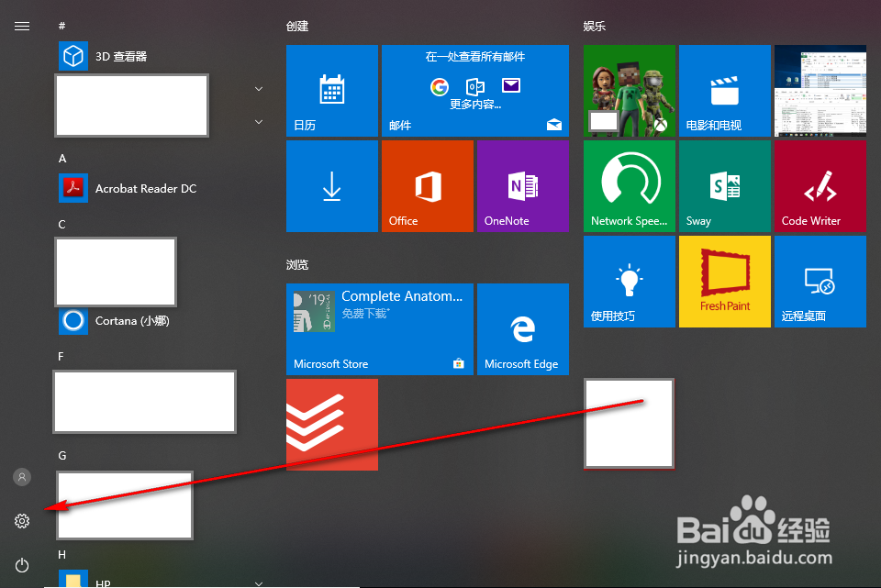Expand the first chevron below 3D 查看器
Screen dimensions: 881x588
pos(259,89)
